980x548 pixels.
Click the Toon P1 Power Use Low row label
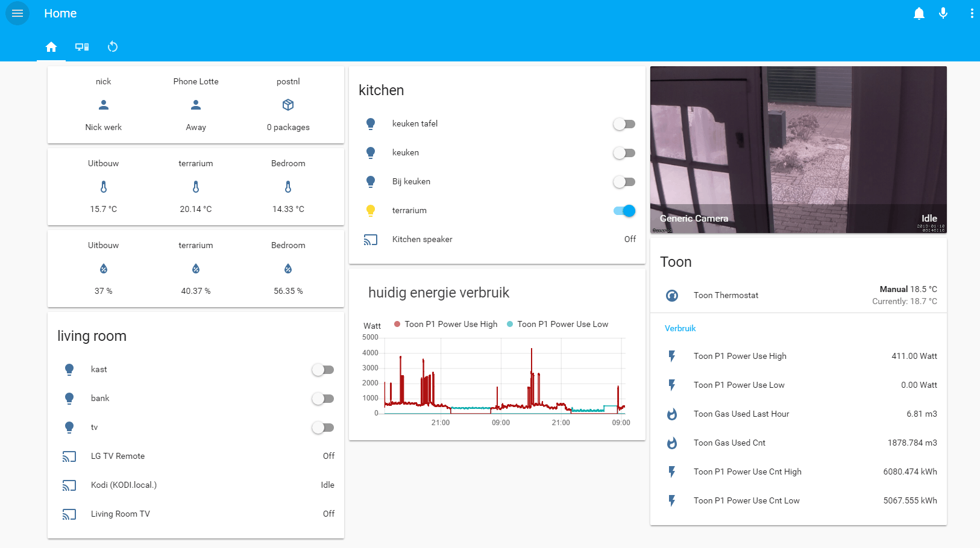coord(739,385)
